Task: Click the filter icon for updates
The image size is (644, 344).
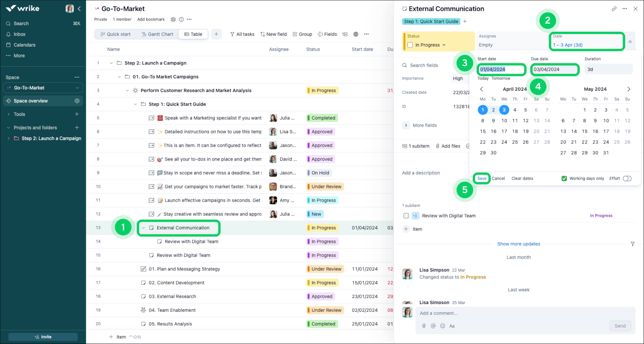Action: 633,244
